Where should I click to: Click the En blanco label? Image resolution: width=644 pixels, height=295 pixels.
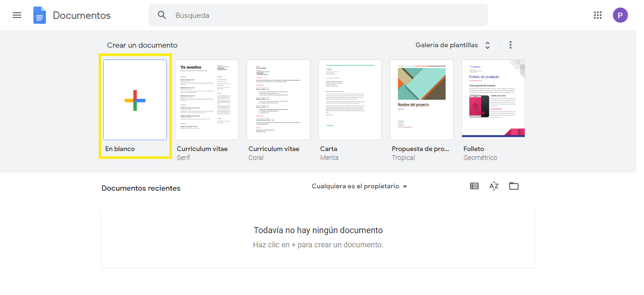pos(120,149)
